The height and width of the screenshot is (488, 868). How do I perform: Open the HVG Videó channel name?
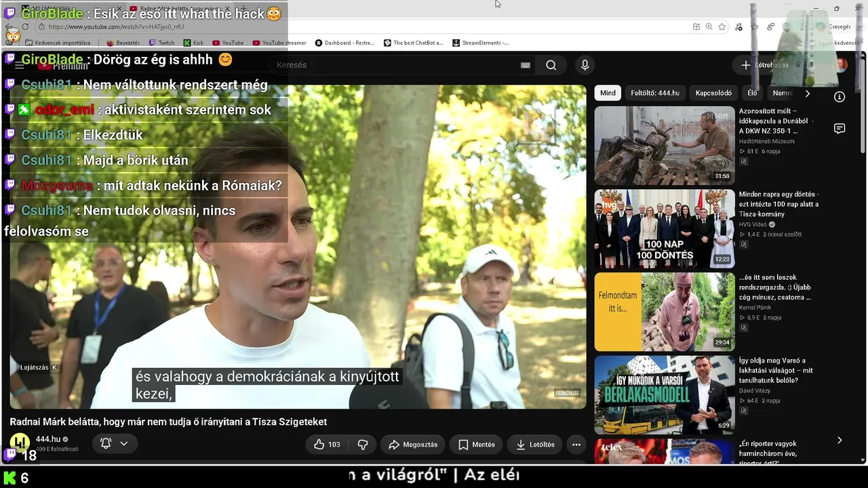pyautogui.click(x=753, y=224)
